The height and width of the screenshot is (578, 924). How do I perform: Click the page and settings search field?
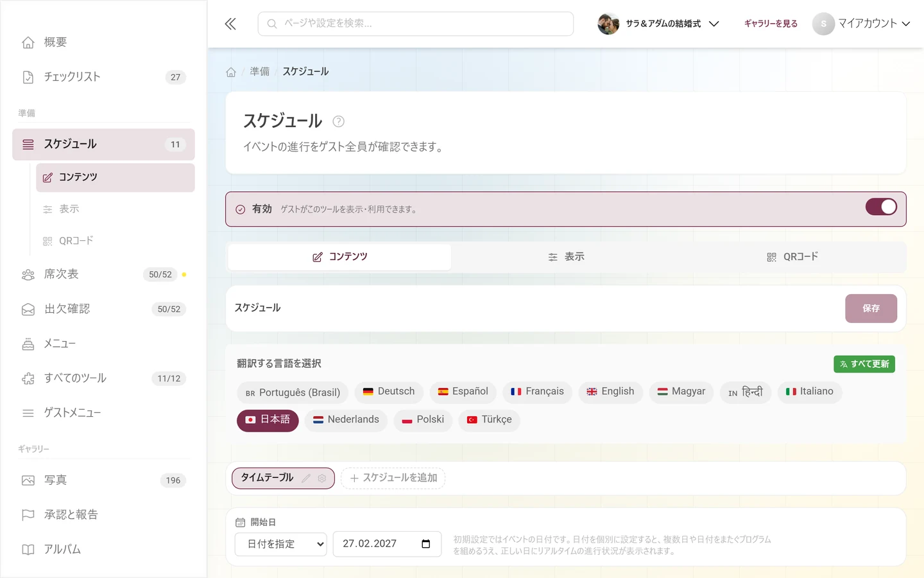(416, 24)
